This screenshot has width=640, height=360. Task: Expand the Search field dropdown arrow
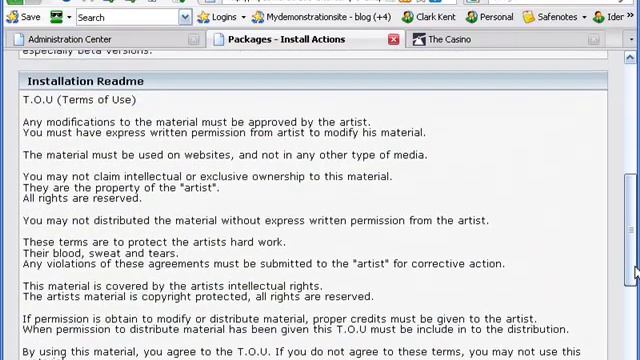pos(185,18)
